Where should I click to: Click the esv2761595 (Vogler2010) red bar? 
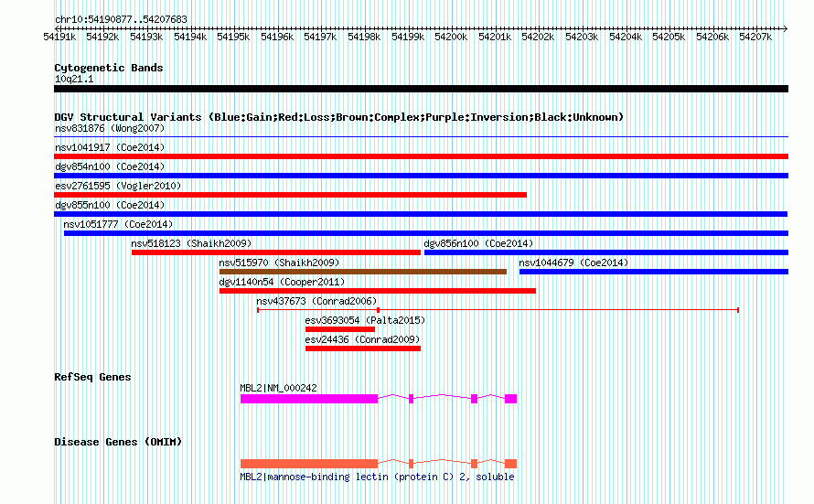pos(290,195)
